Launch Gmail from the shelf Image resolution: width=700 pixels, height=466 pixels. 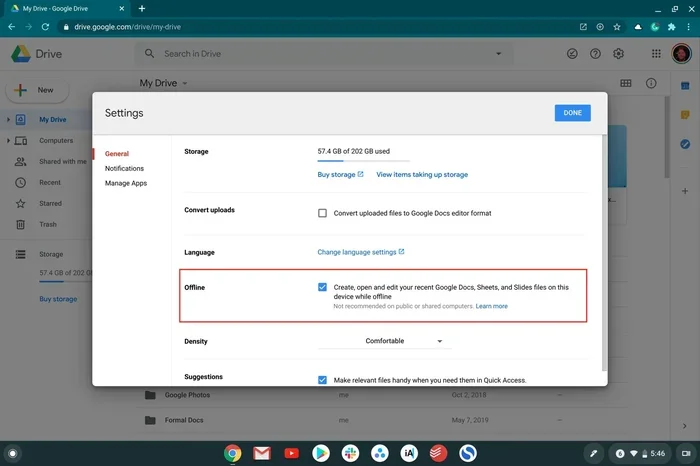click(262, 454)
